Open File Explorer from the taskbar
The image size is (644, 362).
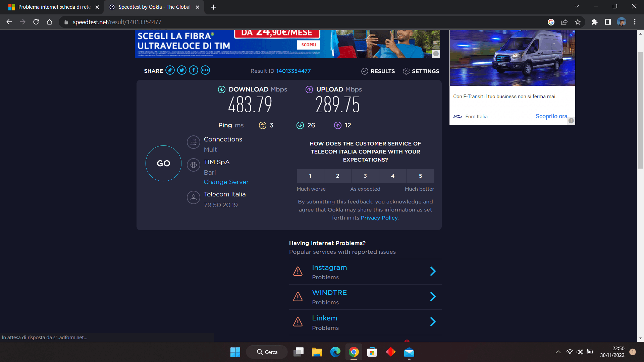(317, 352)
